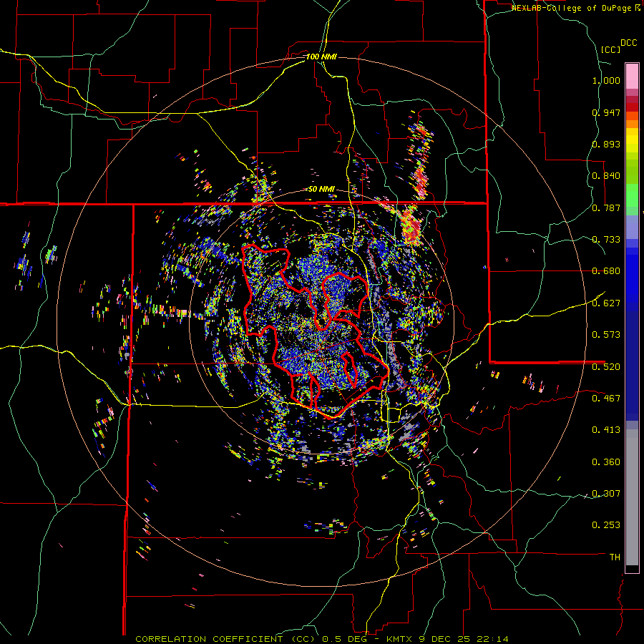Click the TH threshold label on scale
The width and height of the screenshot is (644, 644).
(x=615, y=557)
